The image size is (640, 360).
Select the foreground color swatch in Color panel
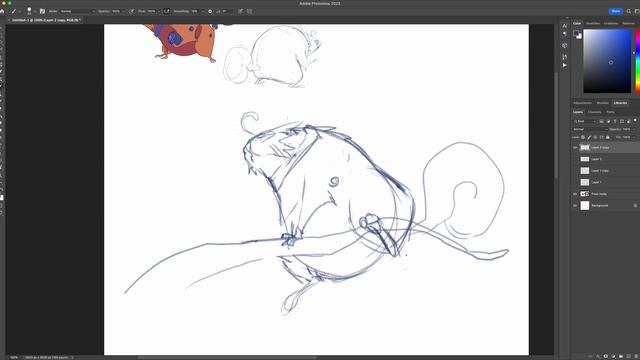[x=576, y=33]
